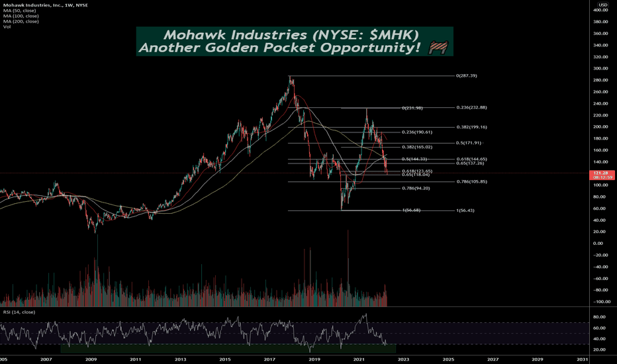Click the 400.00 mark on the price axis
617x364 pixels.
(x=600, y=10)
